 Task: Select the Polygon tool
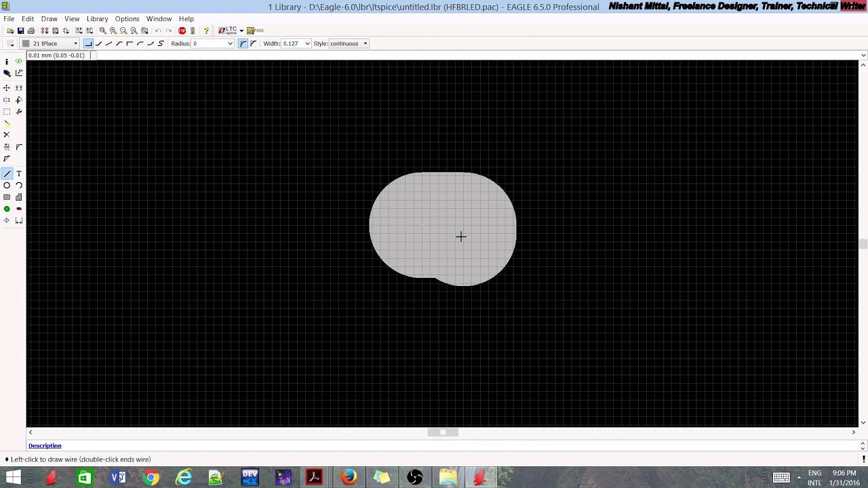(19, 197)
